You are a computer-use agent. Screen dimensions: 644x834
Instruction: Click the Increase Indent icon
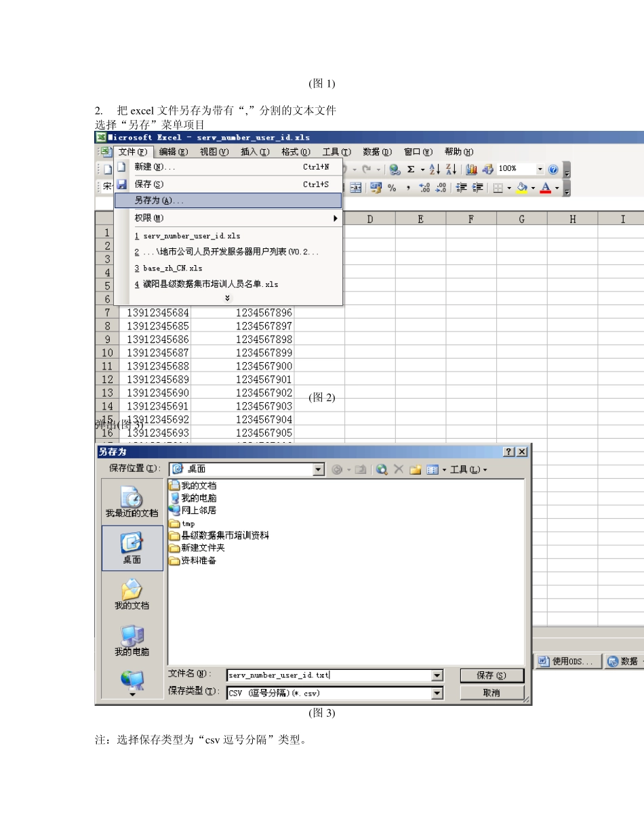(x=478, y=188)
